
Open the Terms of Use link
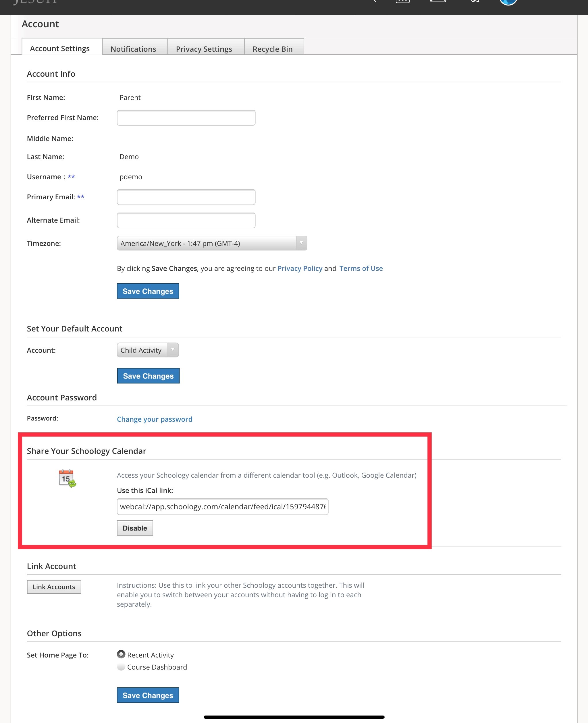click(361, 268)
